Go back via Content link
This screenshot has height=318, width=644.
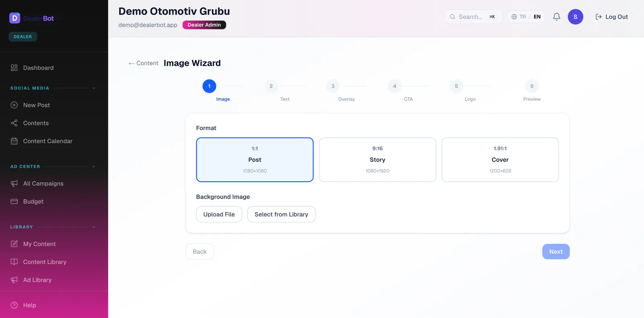[x=144, y=63]
